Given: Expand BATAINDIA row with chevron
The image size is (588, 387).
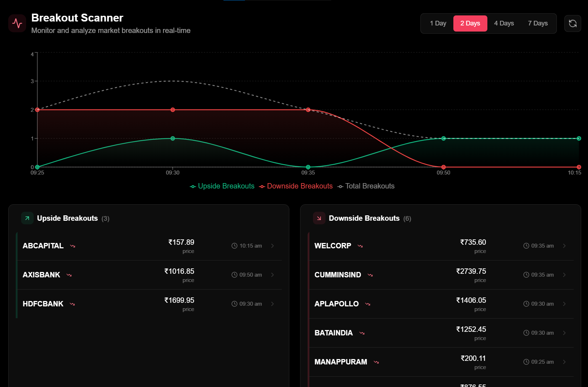Looking at the screenshot, I should [564, 333].
